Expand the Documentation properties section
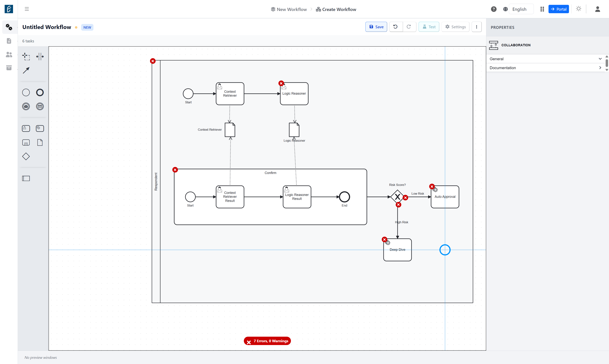The height and width of the screenshot is (364, 609). click(546, 68)
